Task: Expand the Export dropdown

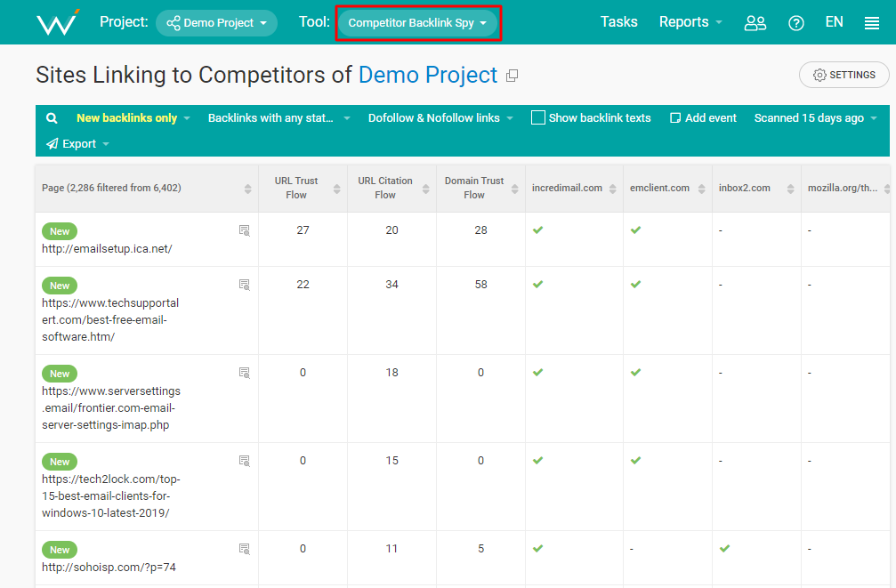Action: 77,143
